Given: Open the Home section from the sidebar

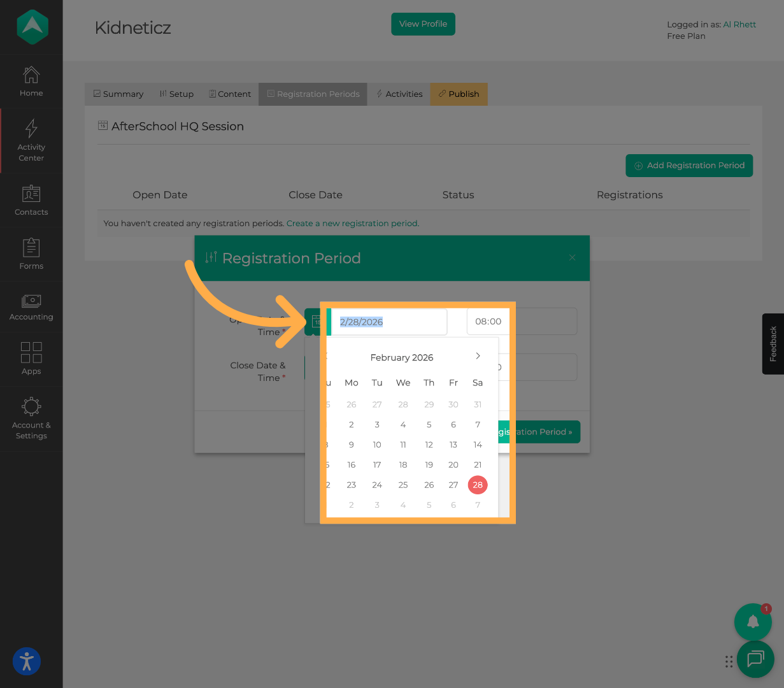Looking at the screenshot, I should [31, 81].
